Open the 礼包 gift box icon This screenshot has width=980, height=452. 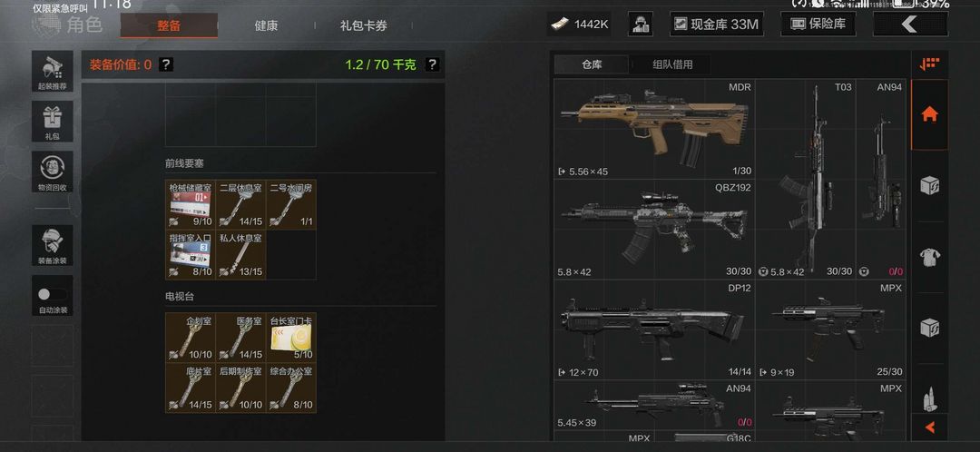point(53,122)
